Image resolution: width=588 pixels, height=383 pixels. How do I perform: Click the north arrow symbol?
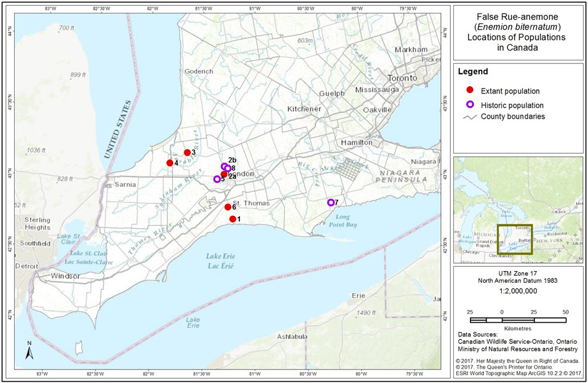28,351
